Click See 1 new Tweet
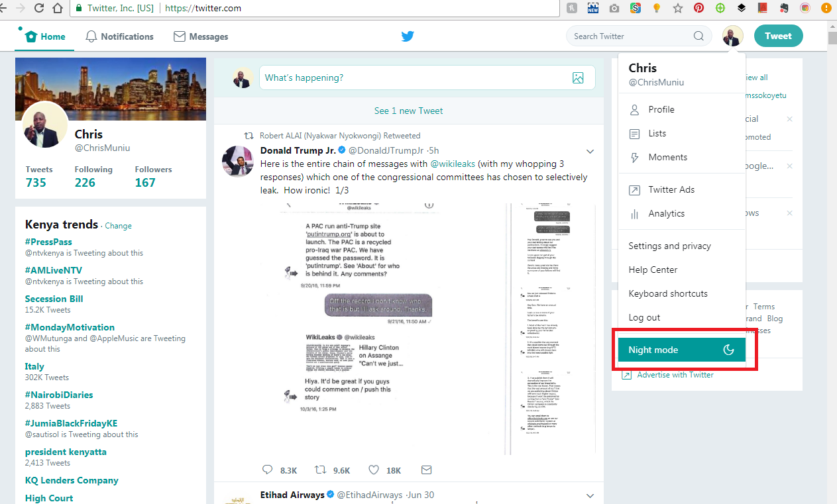The width and height of the screenshot is (837, 504). tap(408, 111)
